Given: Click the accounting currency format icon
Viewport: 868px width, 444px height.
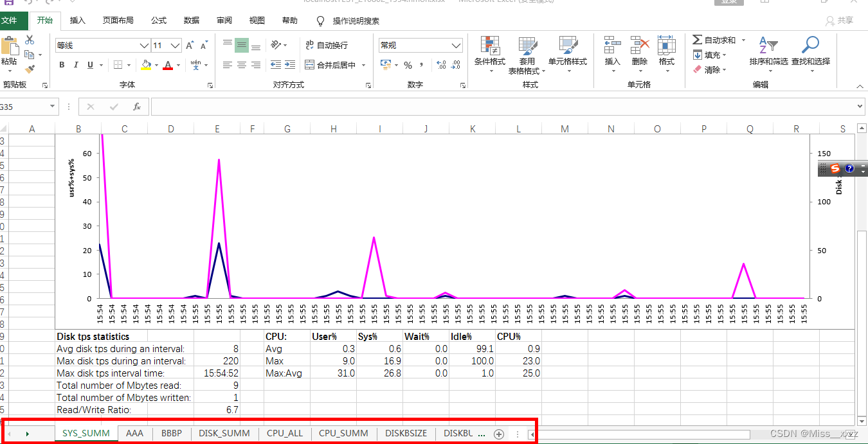Looking at the screenshot, I should 386,65.
